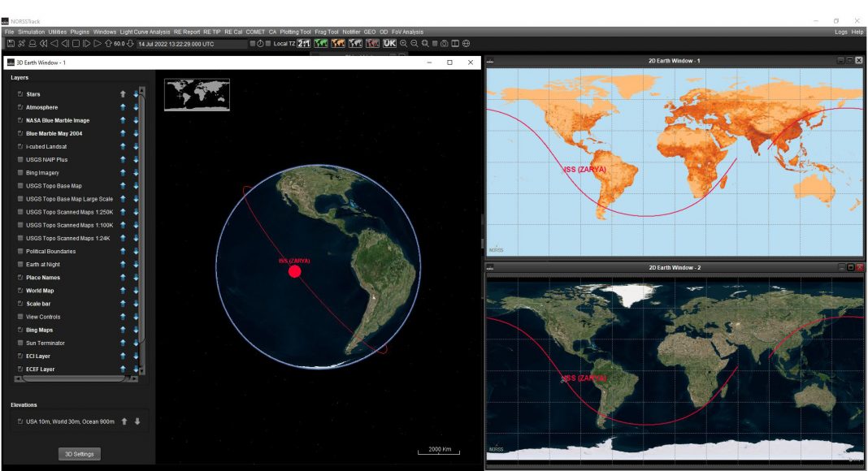This screenshot has width=868, height=471.
Task: Enable the Political Boundaries layer checkbox
Action: point(20,252)
